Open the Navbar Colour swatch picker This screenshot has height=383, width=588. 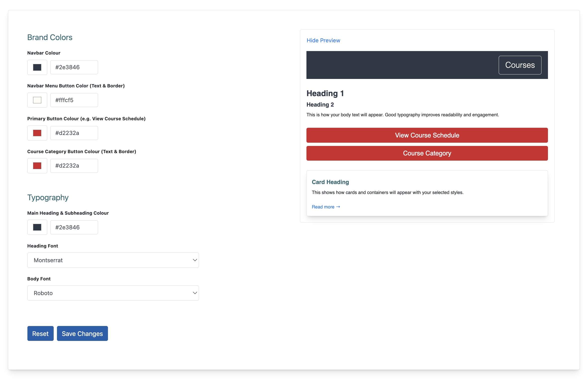(x=37, y=67)
